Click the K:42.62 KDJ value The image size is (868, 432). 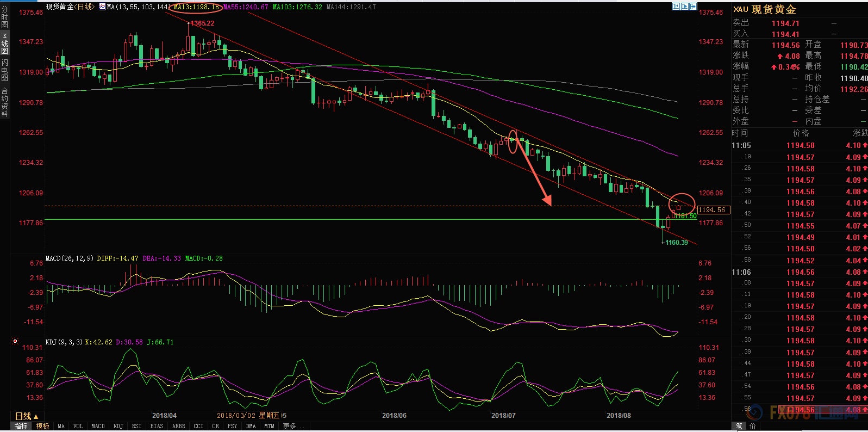[x=99, y=342]
